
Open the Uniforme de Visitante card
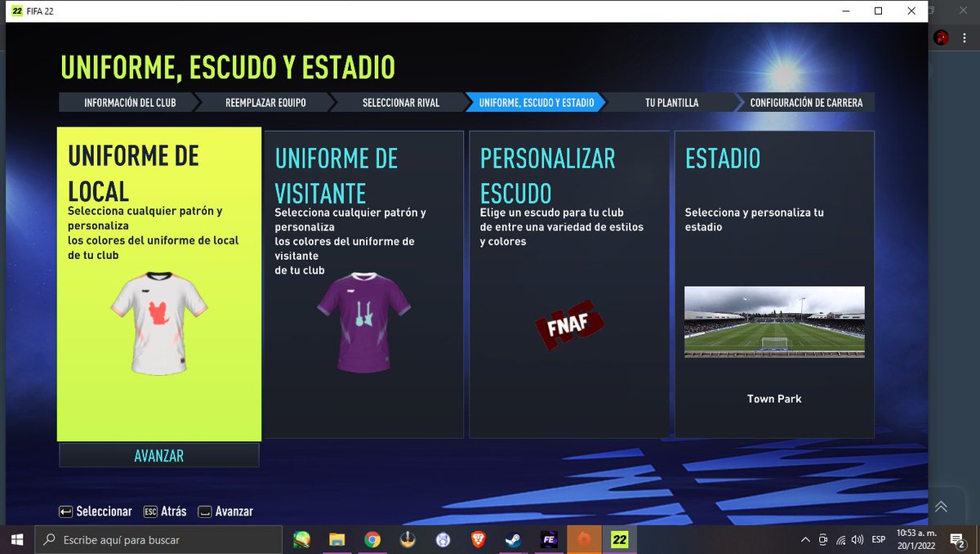pos(363,284)
